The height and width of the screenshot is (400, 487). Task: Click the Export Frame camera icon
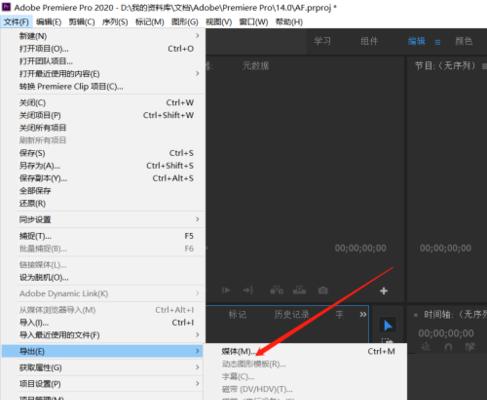tap(323, 290)
